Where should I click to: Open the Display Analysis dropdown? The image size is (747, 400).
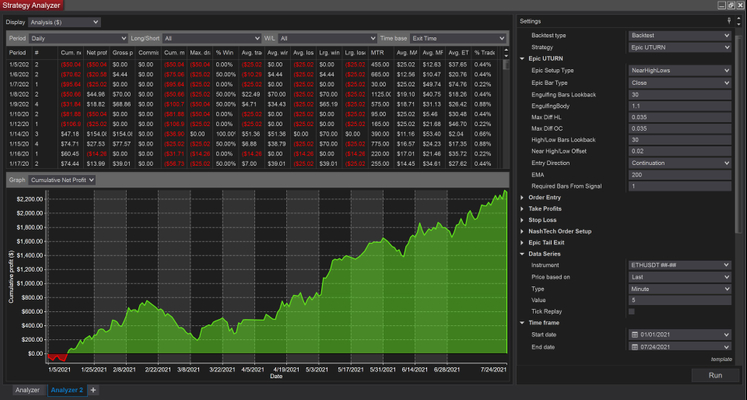pyautogui.click(x=65, y=21)
